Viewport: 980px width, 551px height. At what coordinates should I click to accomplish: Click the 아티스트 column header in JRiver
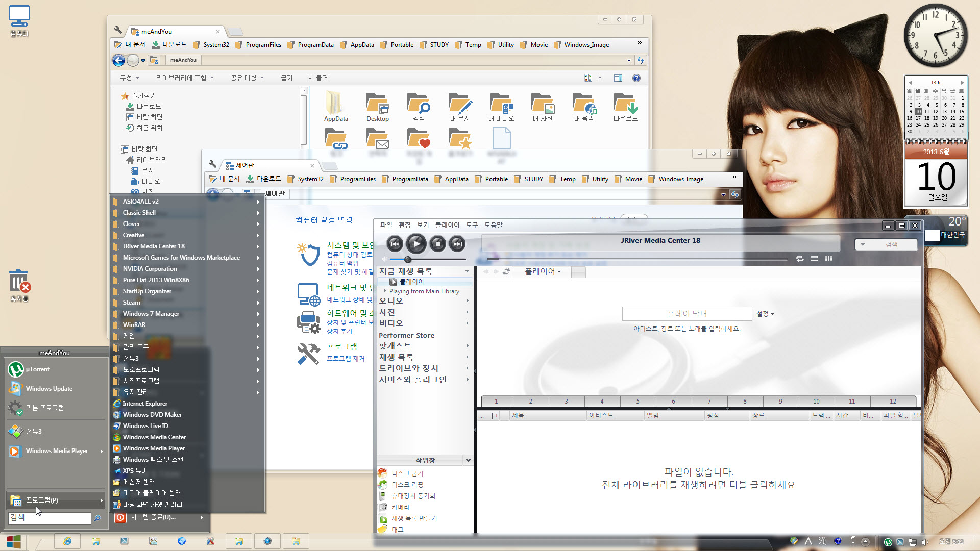(616, 415)
